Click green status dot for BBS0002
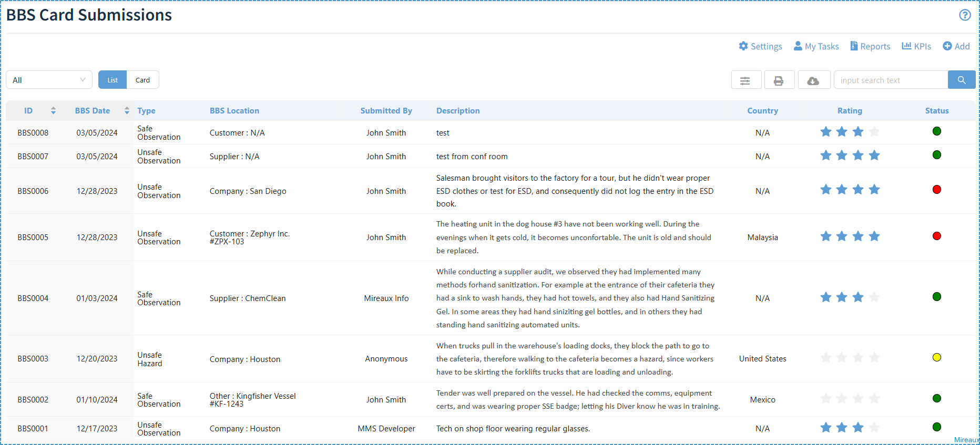 (x=937, y=398)
